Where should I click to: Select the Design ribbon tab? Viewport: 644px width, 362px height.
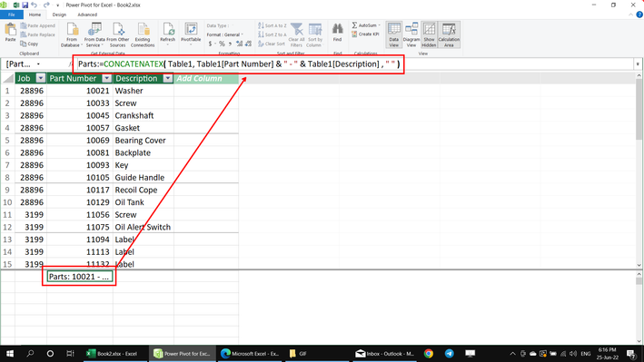click(x=59, y=15)
